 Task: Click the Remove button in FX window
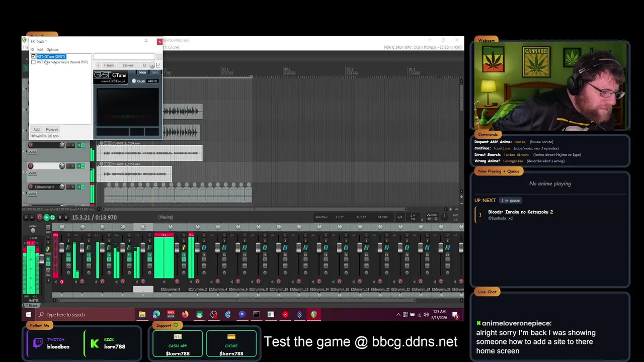(x=52, y=130)
